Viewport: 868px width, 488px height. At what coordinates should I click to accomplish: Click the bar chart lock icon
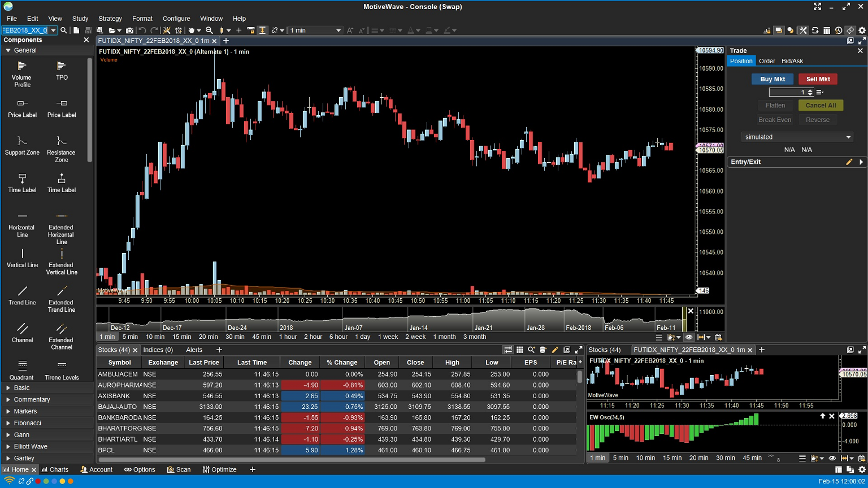point(767,30)
